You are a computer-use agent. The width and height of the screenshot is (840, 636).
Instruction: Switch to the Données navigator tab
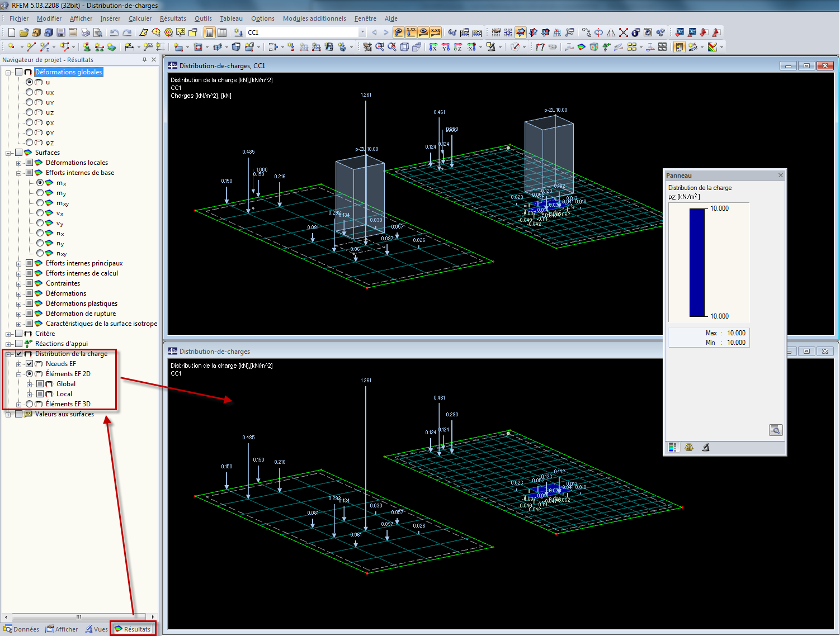coord(22,629)
